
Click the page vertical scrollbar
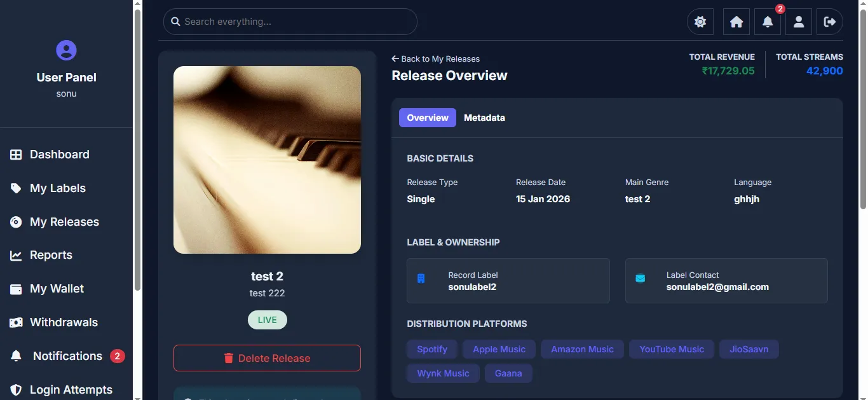(x=862, y=108)
